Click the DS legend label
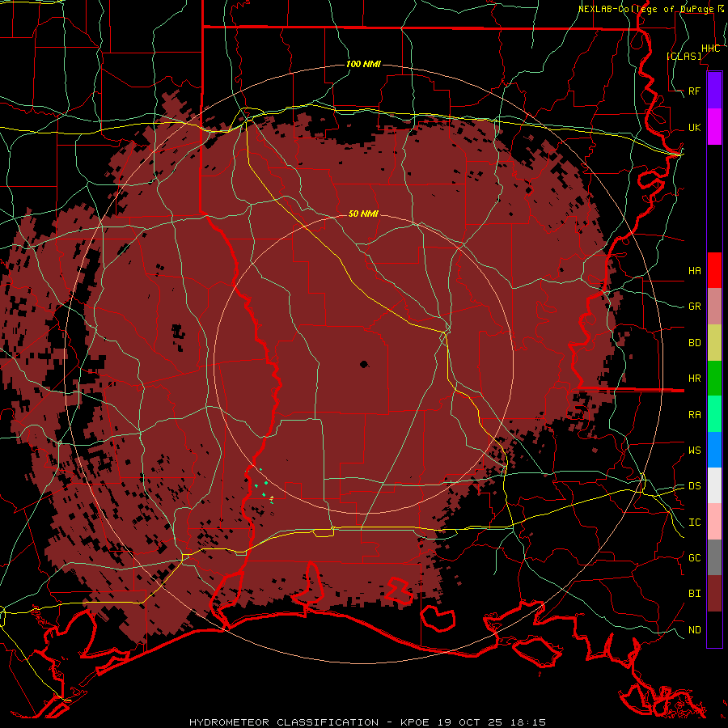 pos(695,486)
